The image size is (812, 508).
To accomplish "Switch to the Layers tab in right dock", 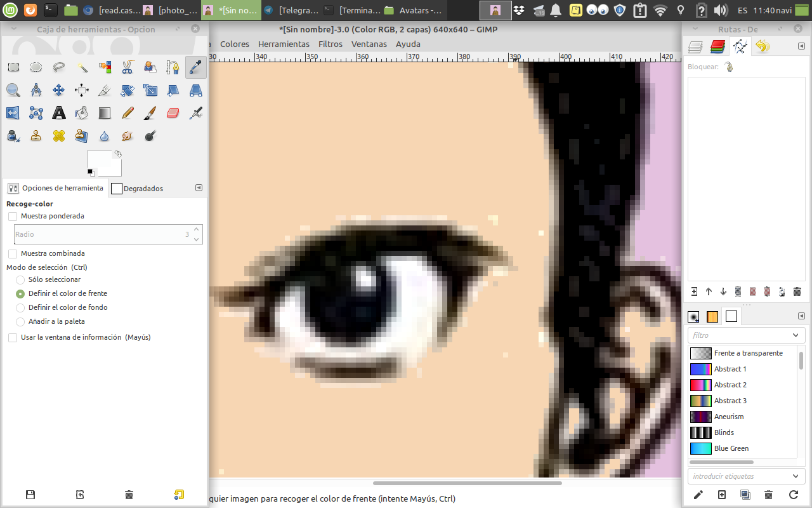I will (x=696, y=46).
